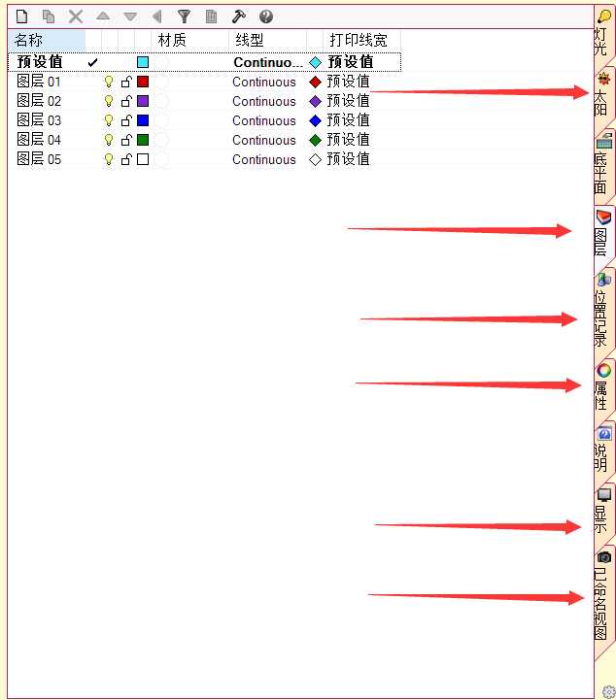616x700 pixels.
Task: Toggle visibility bulb of 图层 05
Action: [x=109, y=159]
